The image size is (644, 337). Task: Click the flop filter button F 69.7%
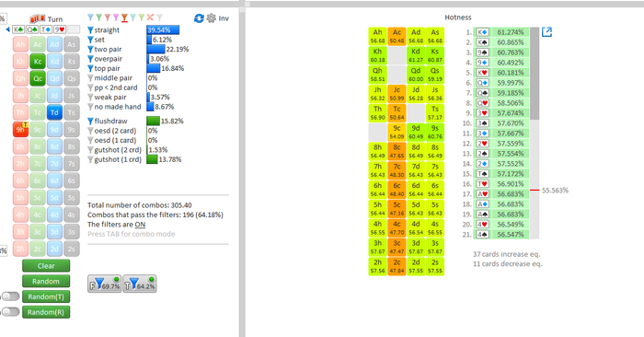[104, 284]
